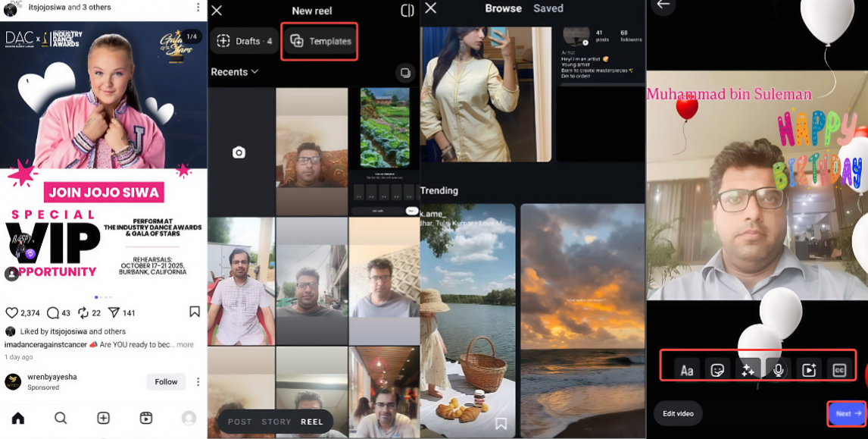Follow wrenbyayesha sponsored account
The height and width of the screenshot is (439, 868).
[x=166, y=382]
